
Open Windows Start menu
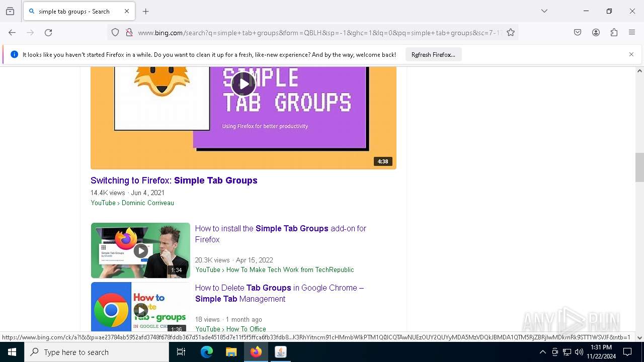click(x=12, y=352)
